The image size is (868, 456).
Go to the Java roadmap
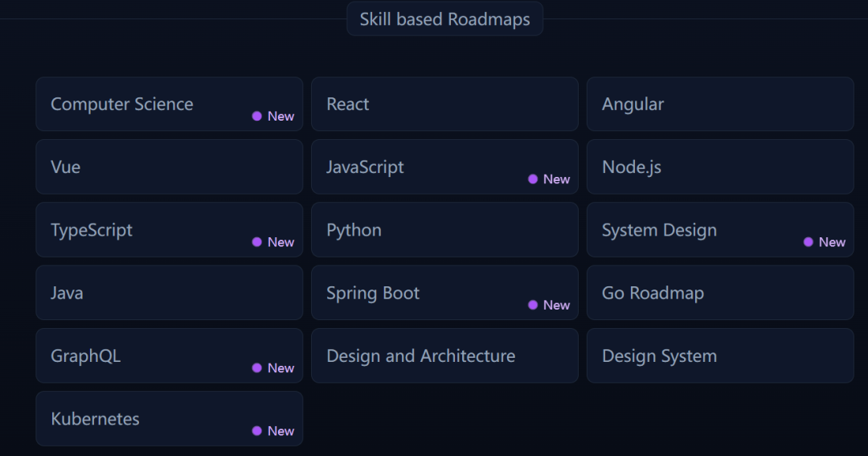point(169,293)
